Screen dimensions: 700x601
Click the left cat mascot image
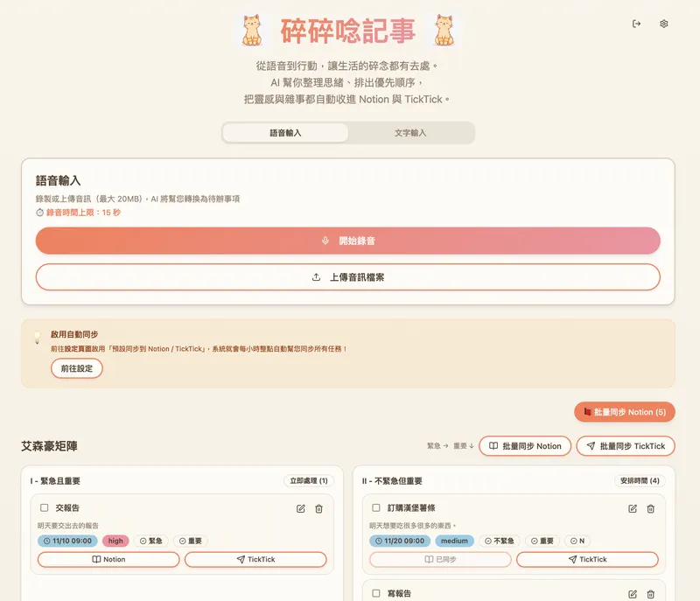point(252,31)
